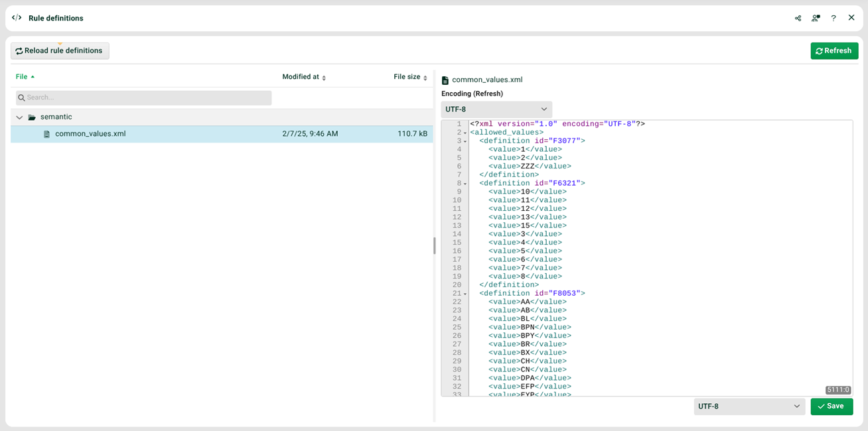
Task: Close the Rule definitions panel
Action: 851,18
